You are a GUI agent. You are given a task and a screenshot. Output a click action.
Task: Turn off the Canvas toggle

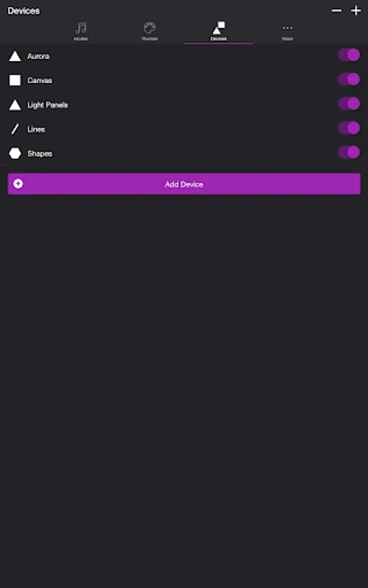tap(349, 80)
